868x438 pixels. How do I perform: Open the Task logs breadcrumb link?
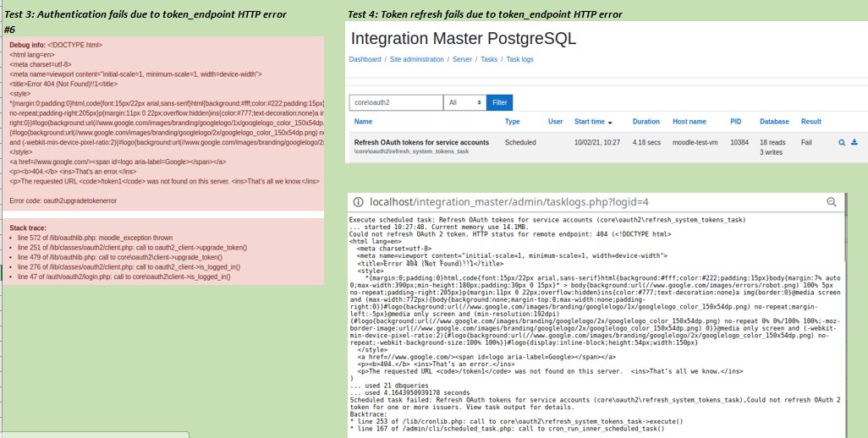(x=519, y=59)
